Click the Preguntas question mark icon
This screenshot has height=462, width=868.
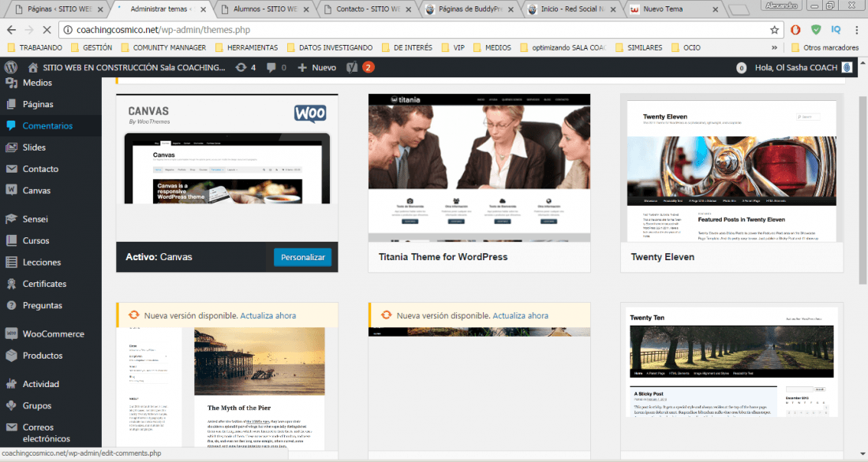coord(11,305)
